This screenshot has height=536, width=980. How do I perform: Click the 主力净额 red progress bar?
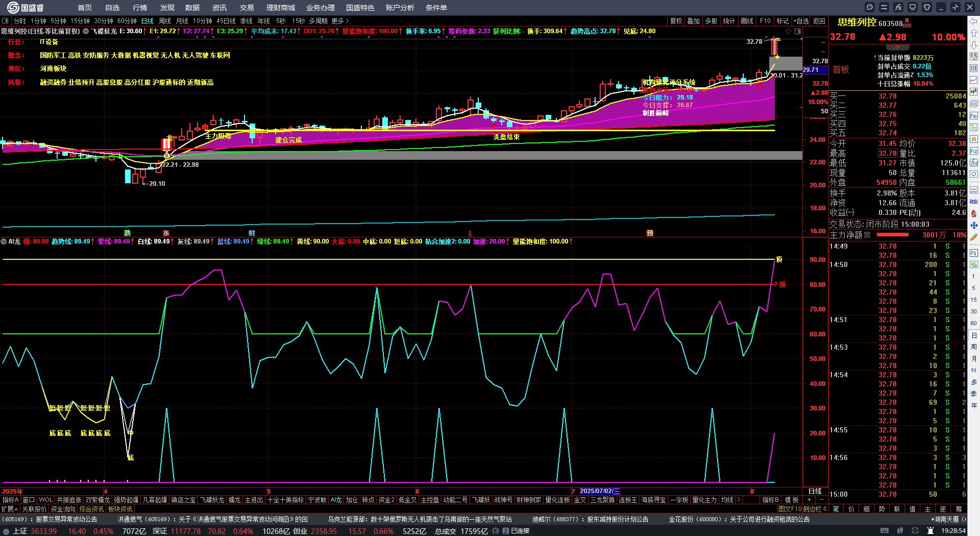tap(893, 235)
